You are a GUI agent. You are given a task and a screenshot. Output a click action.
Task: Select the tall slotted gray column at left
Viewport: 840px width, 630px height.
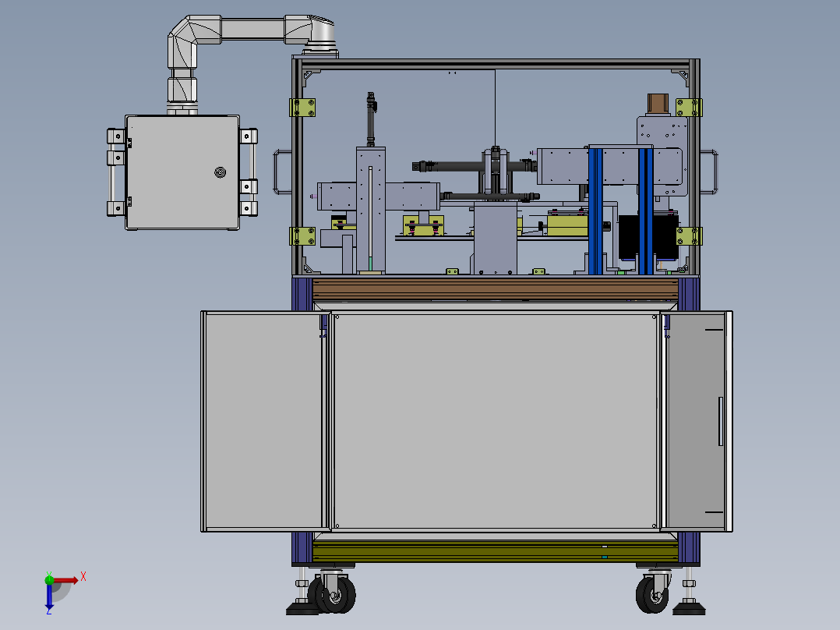pyautogui.click(x=371, y=211)
